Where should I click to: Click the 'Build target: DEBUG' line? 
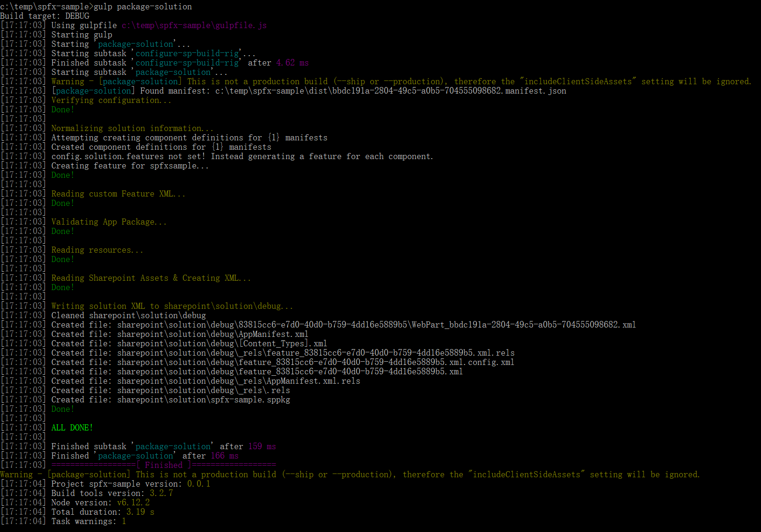(44, 16)
